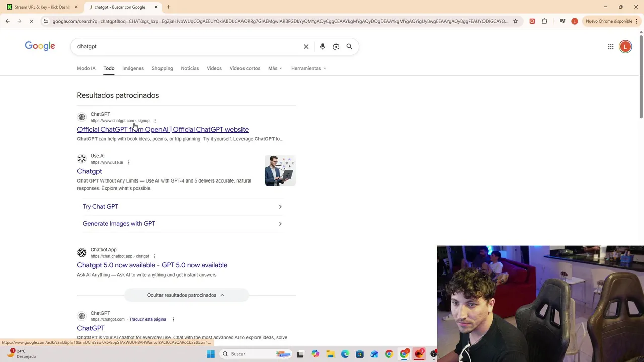
Task: Open the Chrome extensions puzzle icon
Action: (544, 21)
